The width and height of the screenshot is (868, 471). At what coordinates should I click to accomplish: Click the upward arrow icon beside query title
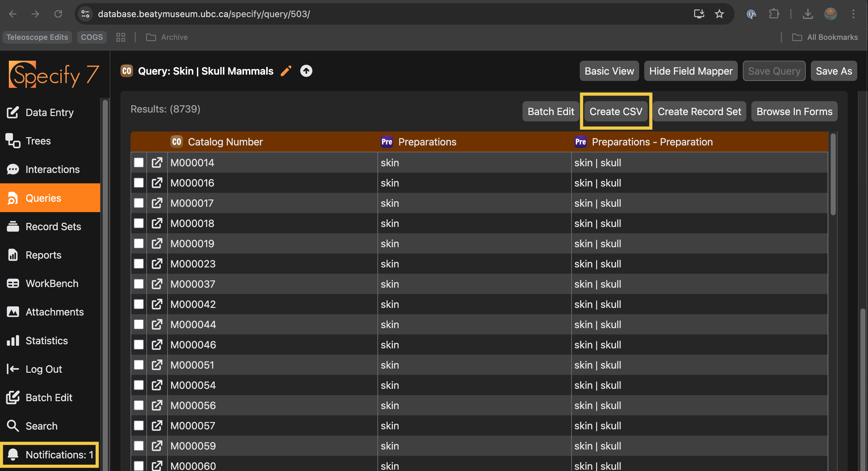coord(306,71)
